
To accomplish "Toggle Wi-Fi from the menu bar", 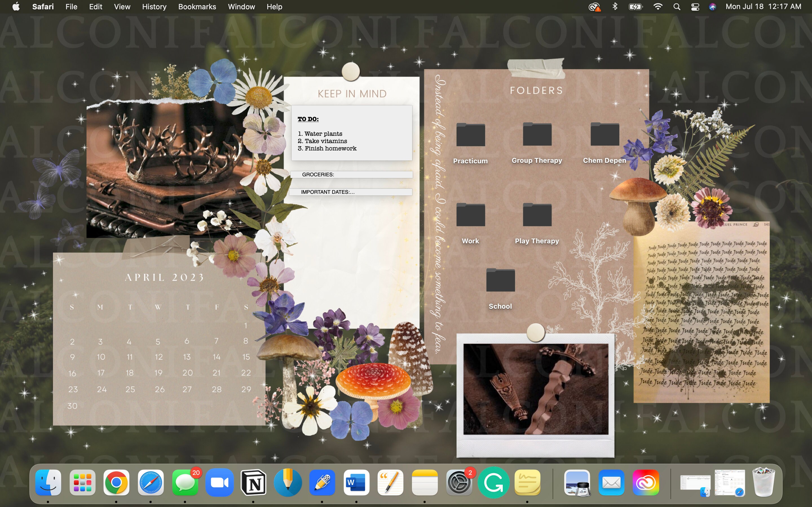I will 658,6.
